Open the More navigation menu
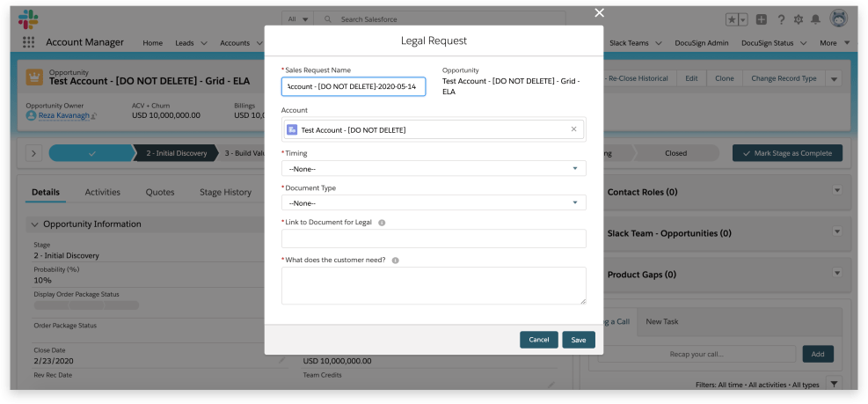Image resolution: width=868 pixels, height=404 pixels. (835, 42)
